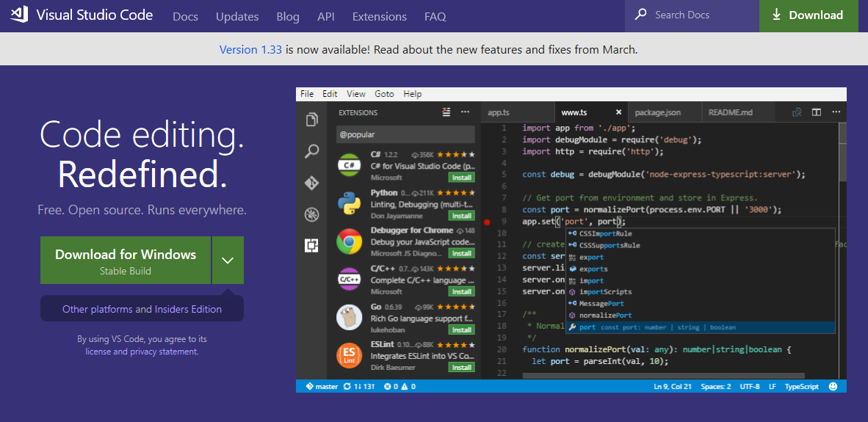868x422 pixels.
Task: Switch to the package.json tab
Action: (665, 112)
